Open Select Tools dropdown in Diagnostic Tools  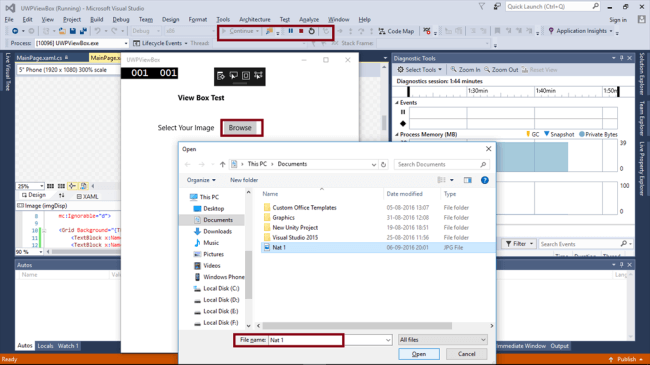[419, 70]
